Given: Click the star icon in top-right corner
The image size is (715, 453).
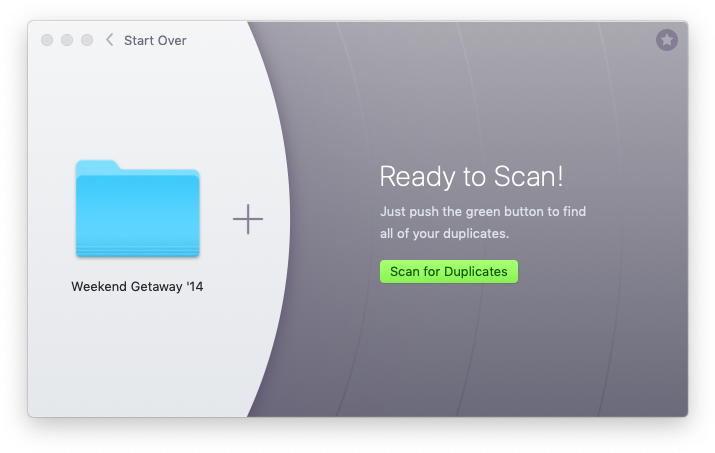Looking at the screenshot, I should pyautogui.click(x=667, y=40).
